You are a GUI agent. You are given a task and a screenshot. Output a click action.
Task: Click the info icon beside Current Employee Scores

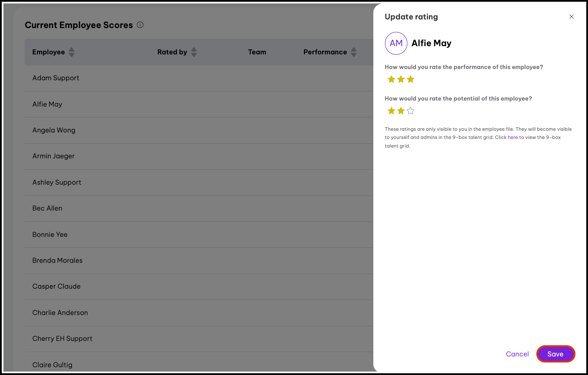pos(140,25)
